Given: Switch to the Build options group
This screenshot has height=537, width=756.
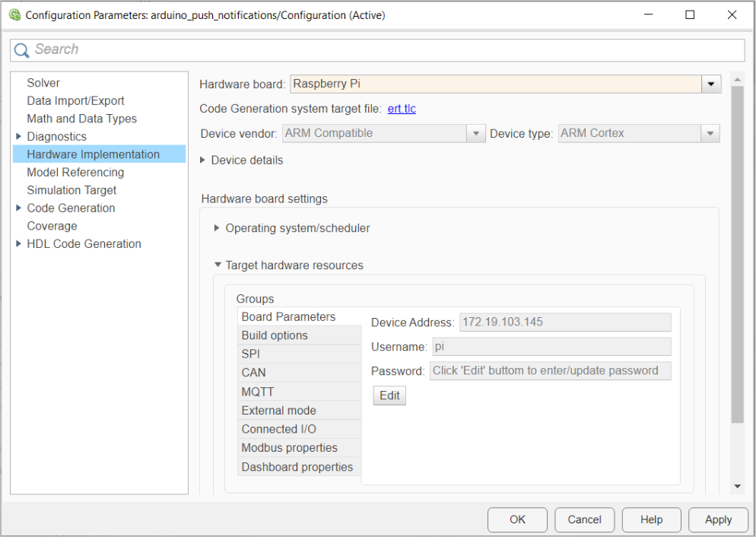Looking at the screenshot, I should tap(275, 335).
